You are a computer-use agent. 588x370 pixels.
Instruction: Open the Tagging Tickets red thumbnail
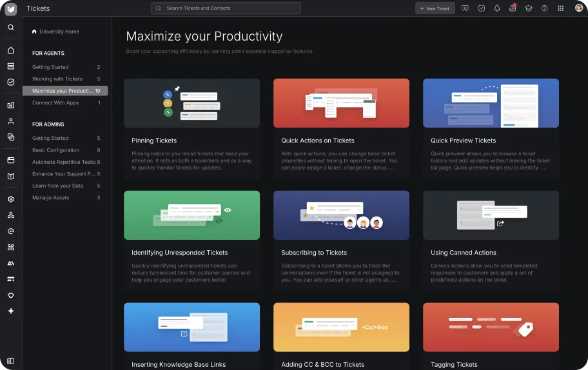click(491, 327)
